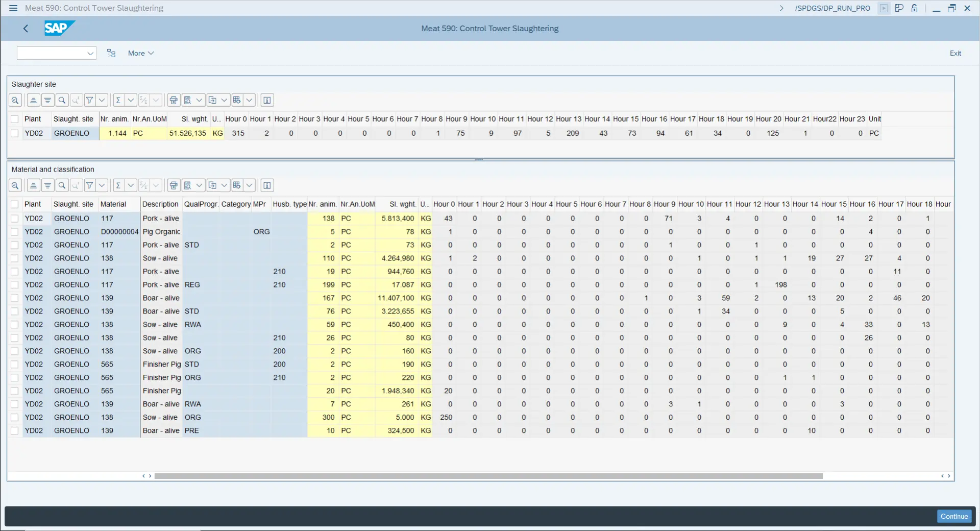Open Total dropdown arrow in Slaughter site toolbar
The width and height of the screenshot is (980, 531).
(131, 100)
